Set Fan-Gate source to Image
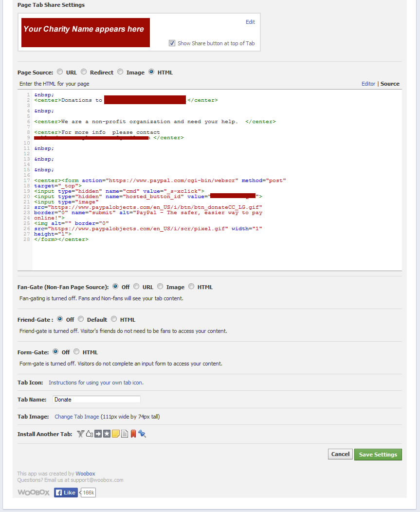Viewport: 420px width, 512px height. tap(160, 287)
